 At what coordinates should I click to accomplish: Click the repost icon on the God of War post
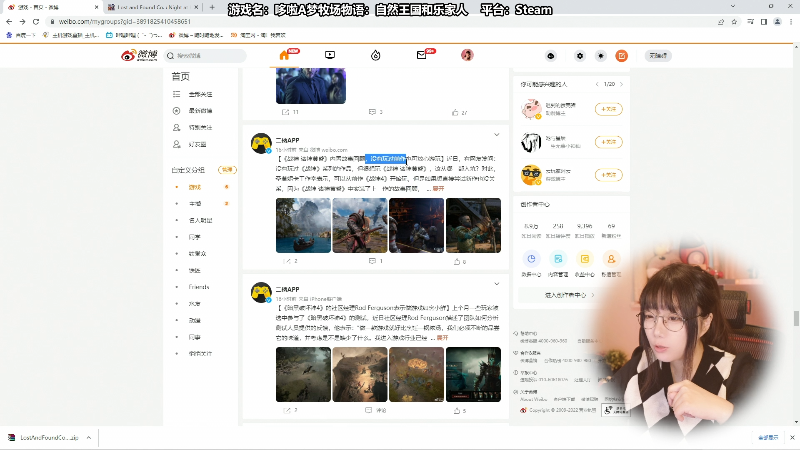point(287,261)
